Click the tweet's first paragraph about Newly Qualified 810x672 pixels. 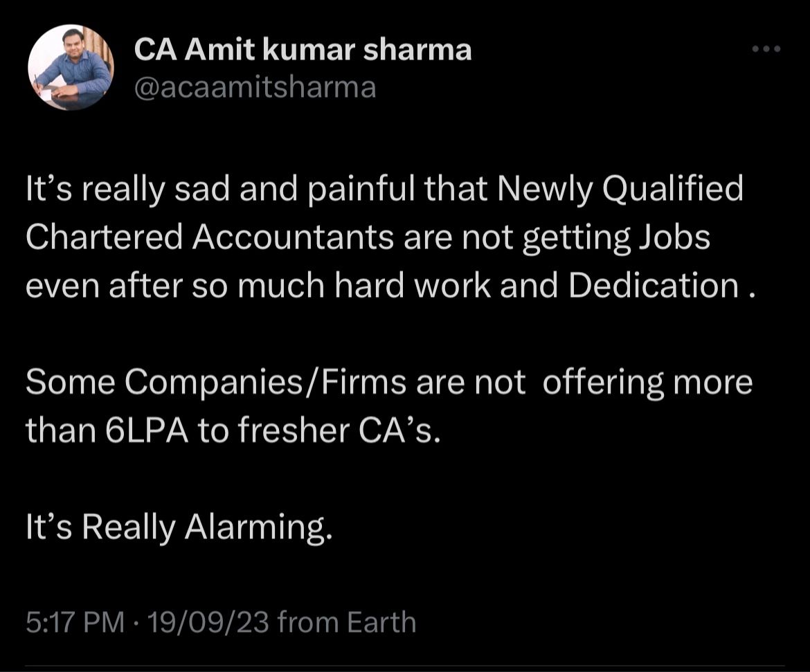390,237
